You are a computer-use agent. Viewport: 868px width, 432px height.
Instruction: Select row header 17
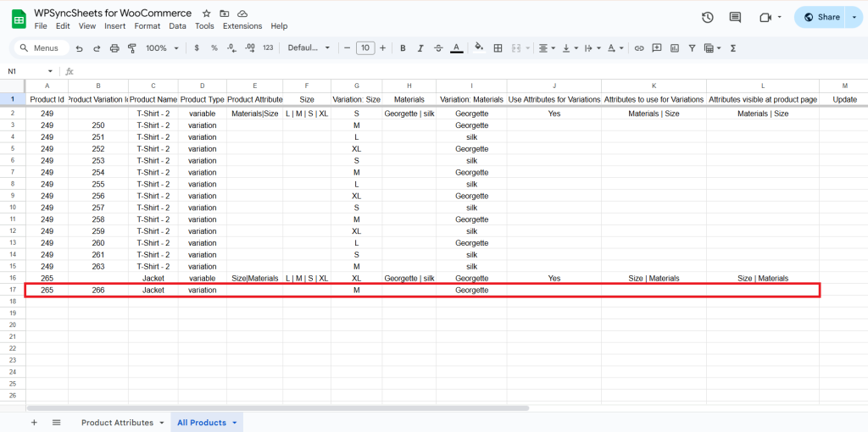coord(12,290)
